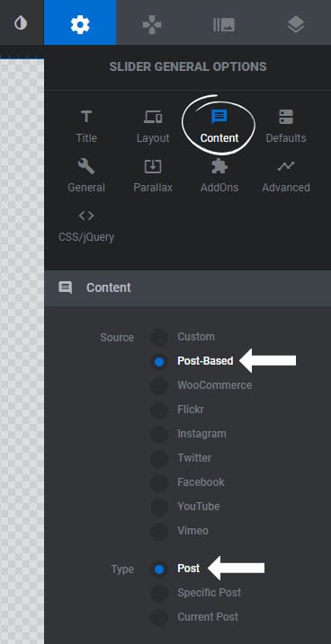Open the AddOns puzzle icon
The image size is (331, 644).
219,166
